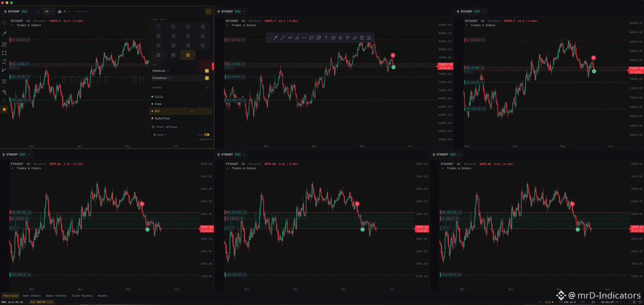644x305 pixels.
Task: Click the ALF MASTER badge in status bar
Action: [42, 302]
